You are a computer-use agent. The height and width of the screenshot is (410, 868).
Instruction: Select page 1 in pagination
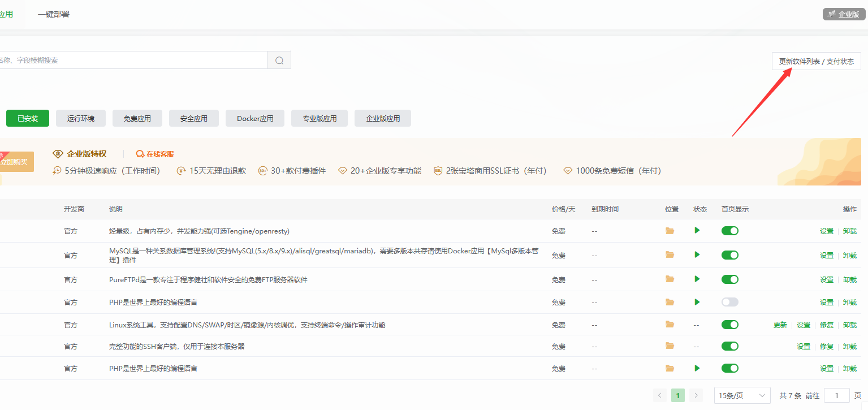pos(678,395)
